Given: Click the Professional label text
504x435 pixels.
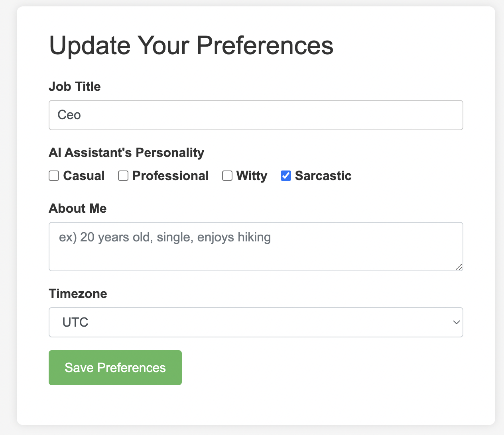Looking at the screenshot, I should 170,176.
